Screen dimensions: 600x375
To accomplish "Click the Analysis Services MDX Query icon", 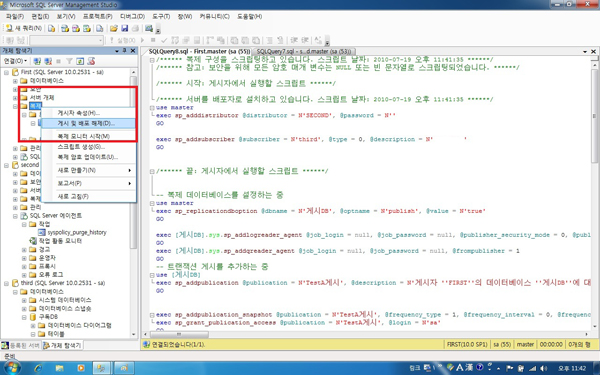I will 65,28.
